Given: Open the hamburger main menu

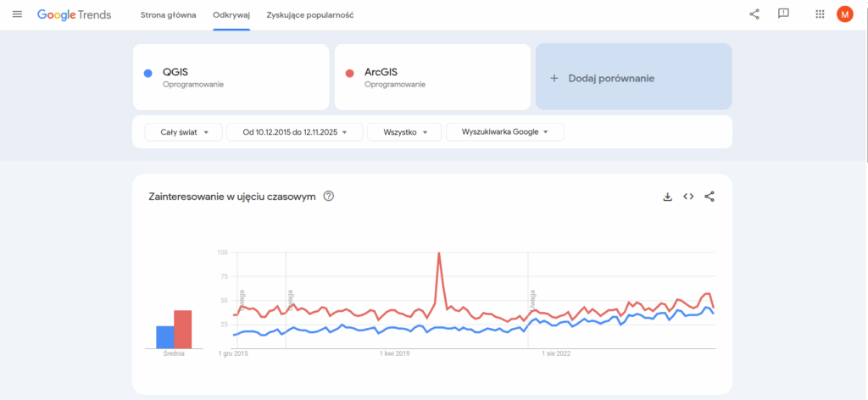Looking at the screenshot, I should coord(17,14).
